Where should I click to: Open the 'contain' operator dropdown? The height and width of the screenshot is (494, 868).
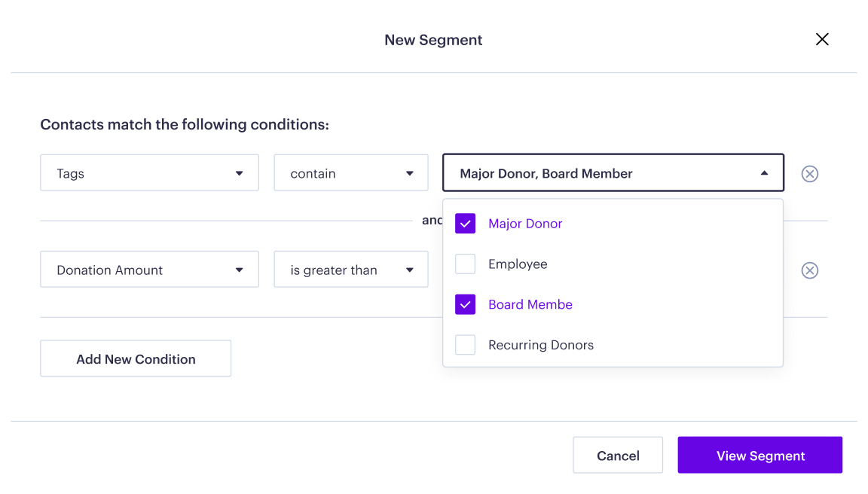pyautogui.click(x=350, y=173)
